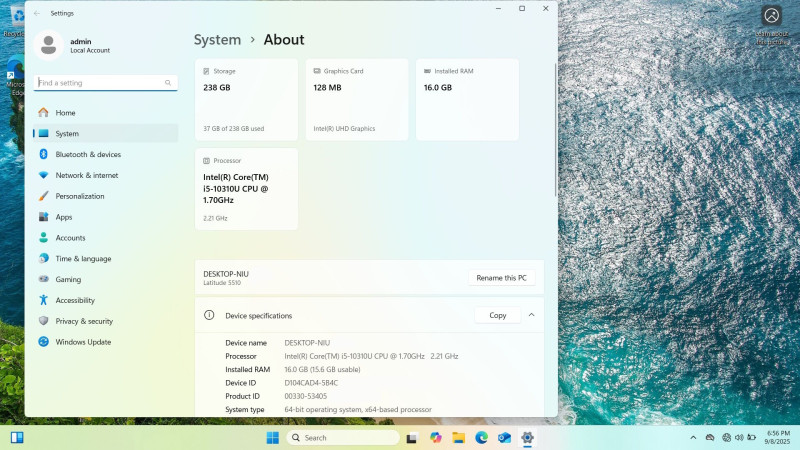Click the search magnifier in Find a setting
The width and height of the screenshot is (800, 450).
(168, 83)
